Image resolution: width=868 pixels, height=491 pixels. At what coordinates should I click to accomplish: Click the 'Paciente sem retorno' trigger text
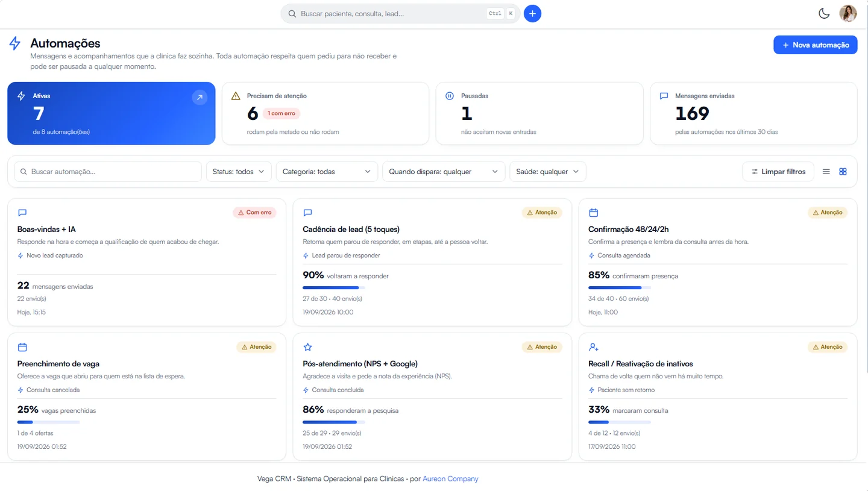coord(626,390)
